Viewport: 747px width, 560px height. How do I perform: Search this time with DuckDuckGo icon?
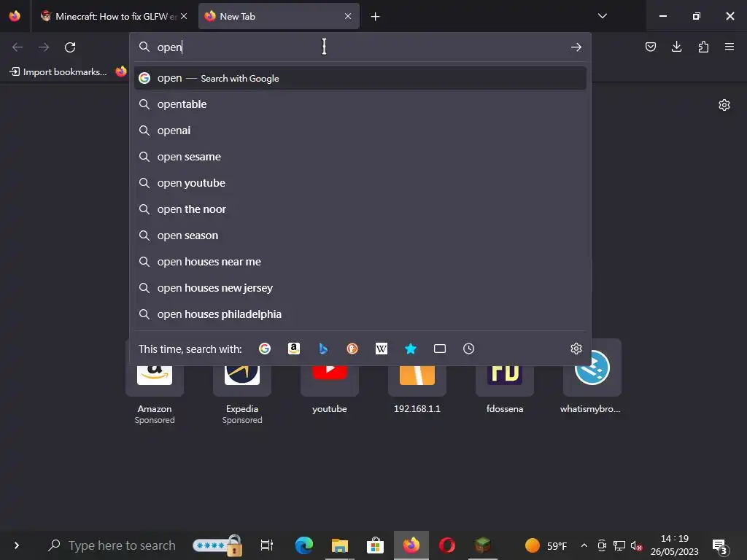pos(352,349)
